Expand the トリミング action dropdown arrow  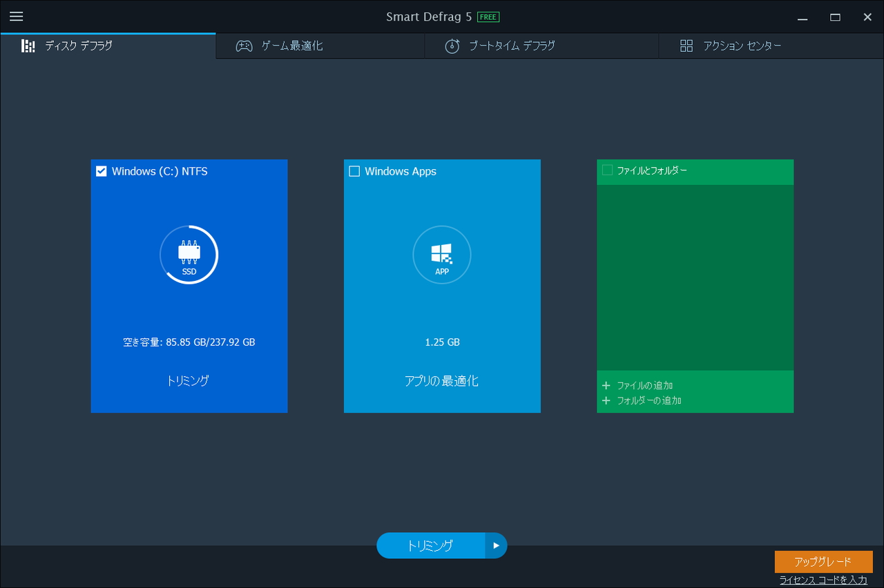(x=496, y=545)
